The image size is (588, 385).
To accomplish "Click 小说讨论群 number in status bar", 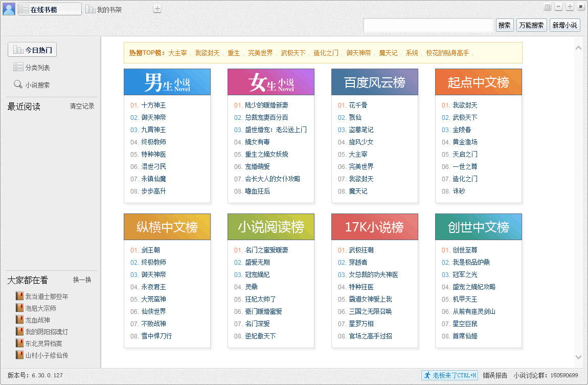I will 564,375.
